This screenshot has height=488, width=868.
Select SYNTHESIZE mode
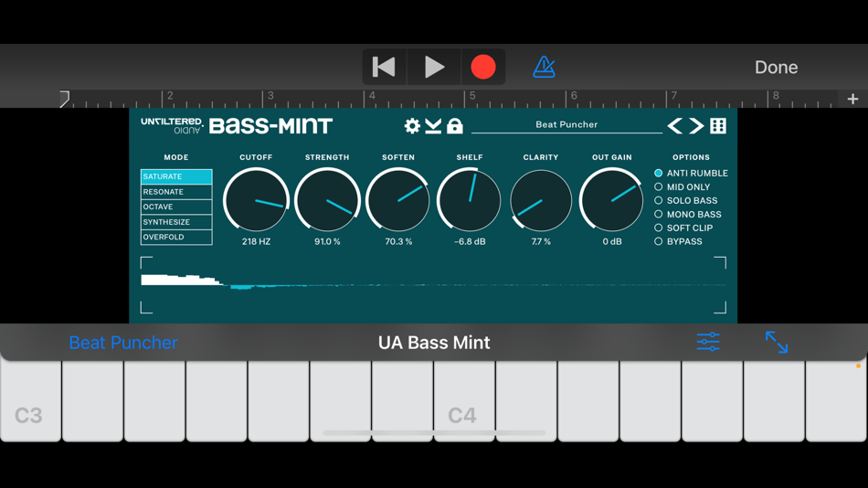coord(176,221)
